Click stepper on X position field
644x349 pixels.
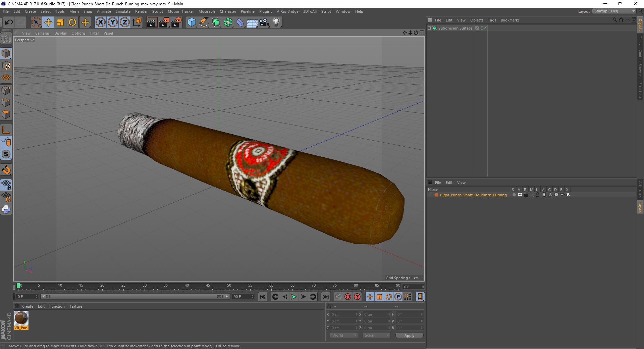pyautogui.click(x=357, y=314)
